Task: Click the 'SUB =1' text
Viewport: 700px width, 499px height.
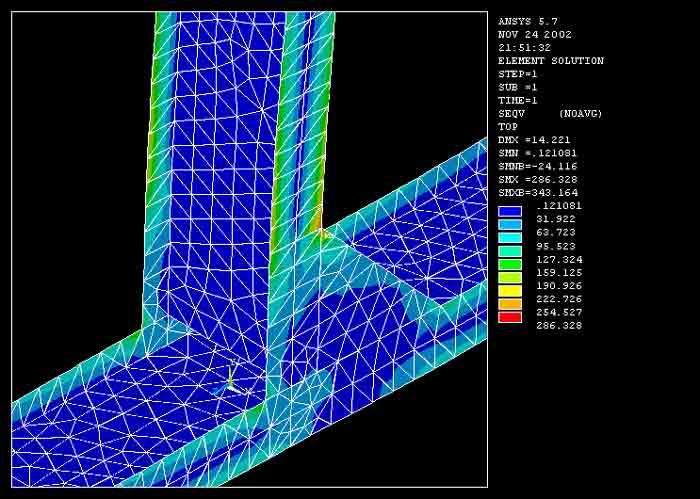Action: coord(518,87)
